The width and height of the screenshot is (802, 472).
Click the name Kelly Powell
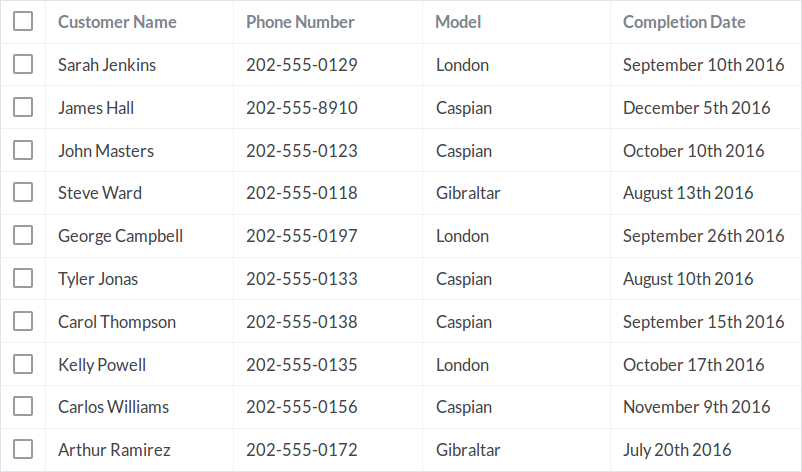(x=102, y=365)
